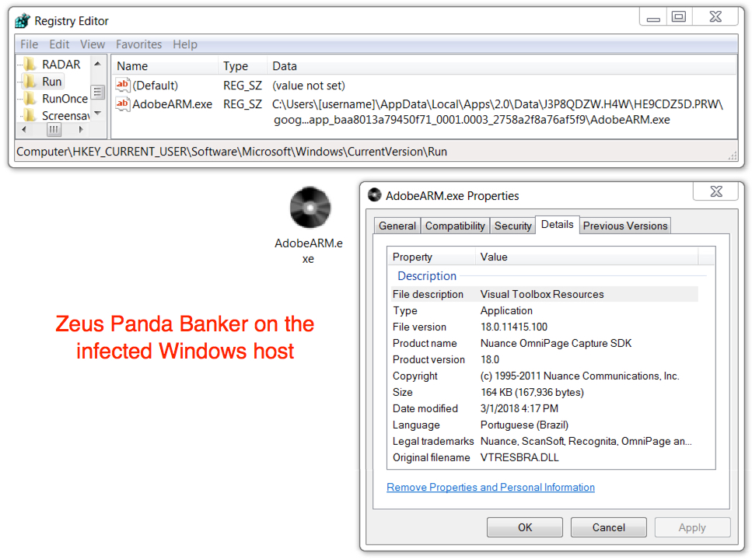Select the Run key in registry tree
The height and width of the screenshot is (560, 752).
point(52,82)
